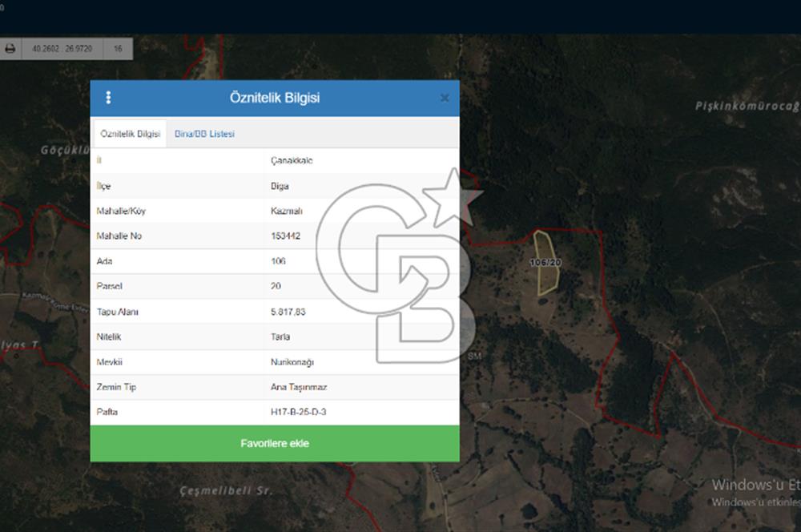Click the printer icon in map toolbar
Screen dimensions: 801x532
[x=10, y=49]
